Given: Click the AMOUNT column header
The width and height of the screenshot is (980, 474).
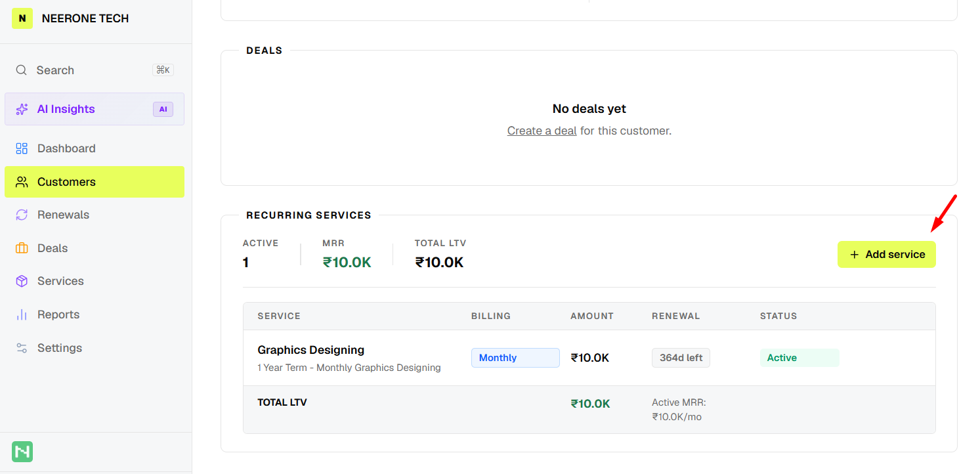Looking at the screenshot, I should (592, 316).
